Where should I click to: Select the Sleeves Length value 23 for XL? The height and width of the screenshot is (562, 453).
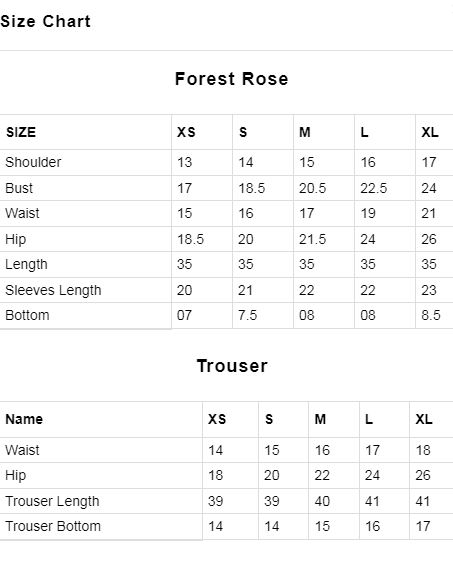(429, 290)
